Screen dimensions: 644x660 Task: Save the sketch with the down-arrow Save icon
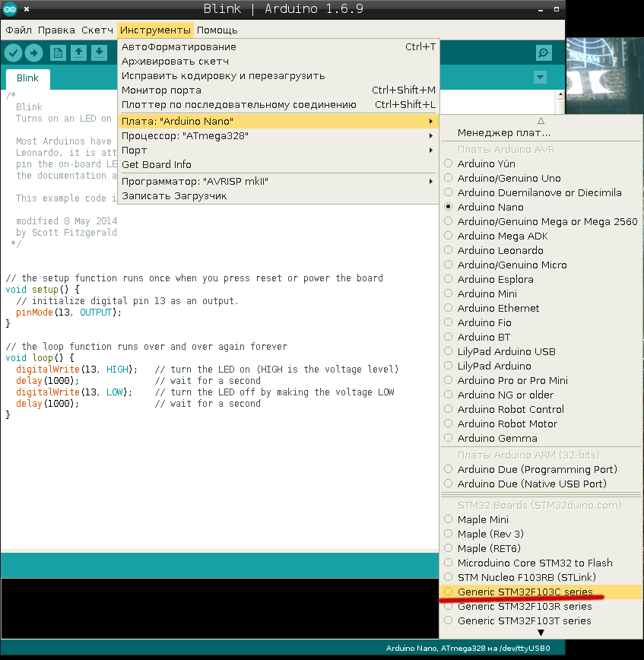pyautogui.click(x=99, y=53)
